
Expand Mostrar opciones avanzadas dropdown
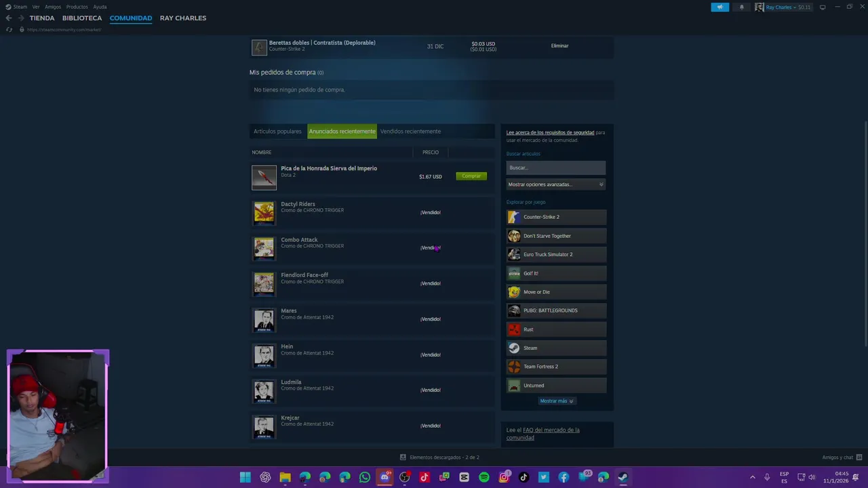point(555,184)
